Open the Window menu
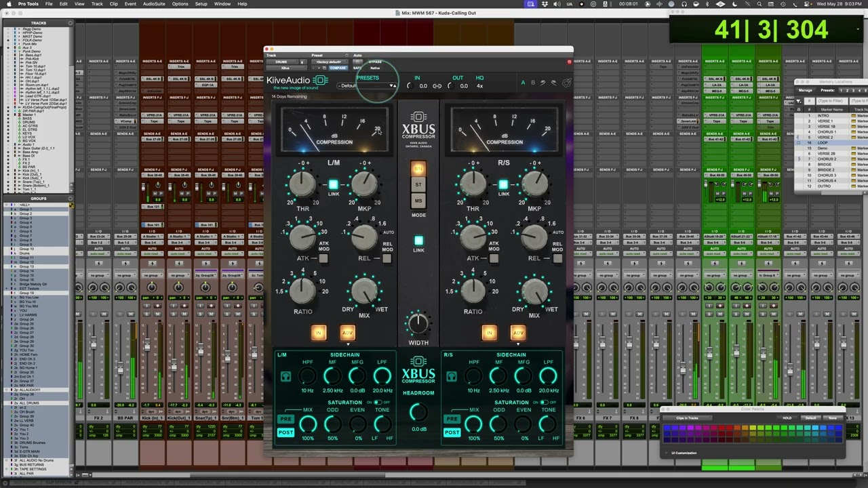The height and width of the screenshot is (488, 868). [222, 3]
